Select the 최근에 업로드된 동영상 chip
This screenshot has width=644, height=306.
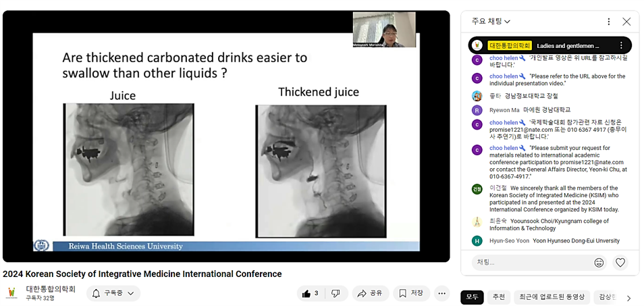point(552,297)
